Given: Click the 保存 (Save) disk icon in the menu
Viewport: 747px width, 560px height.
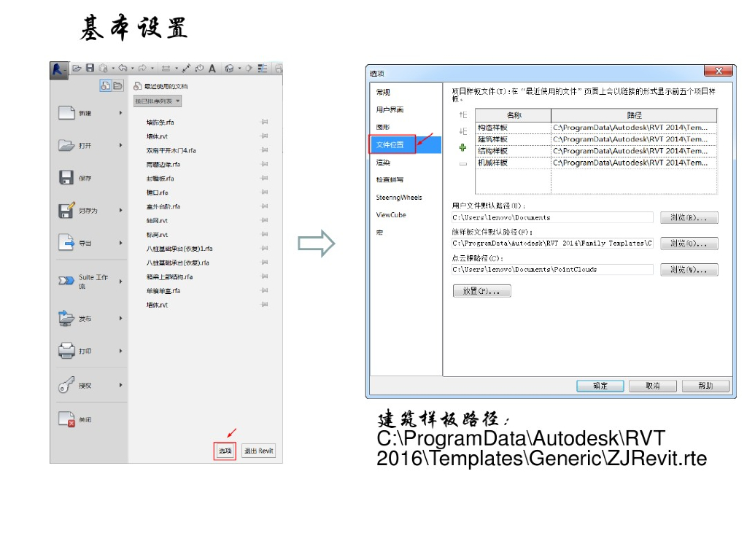Looking at the screenshot, I should pos(66,177).
